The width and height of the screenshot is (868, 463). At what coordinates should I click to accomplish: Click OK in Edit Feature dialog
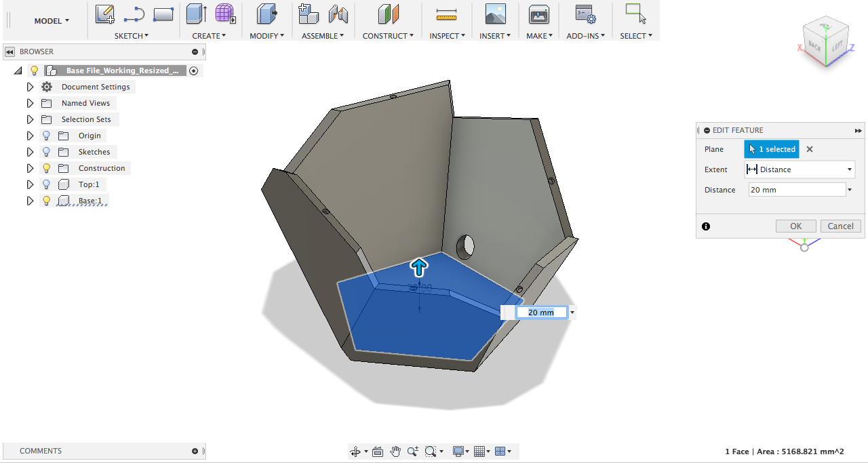(x=796, y=226)
